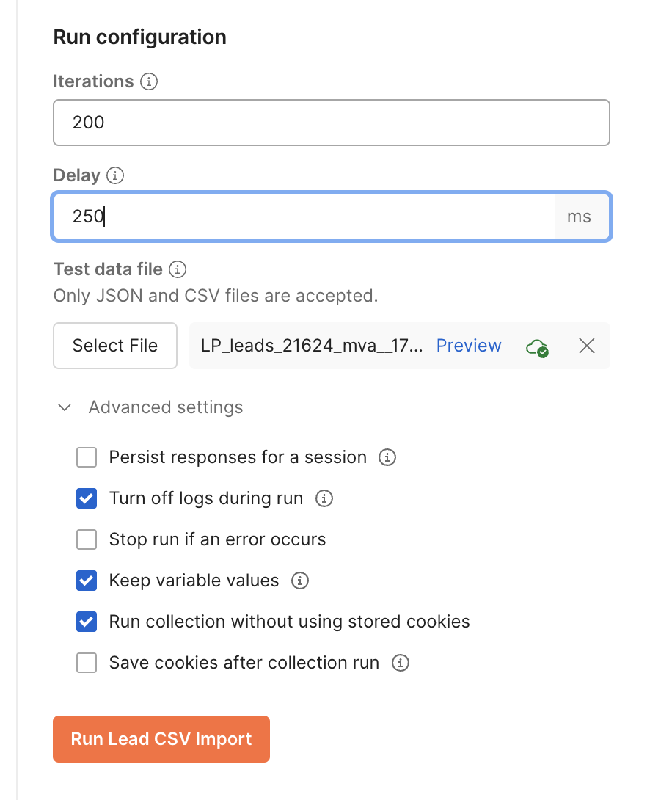Click the cloud sync status icon

538,346
